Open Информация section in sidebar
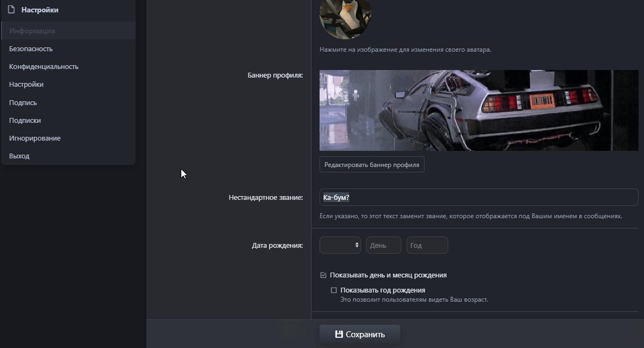644x348 pixels. pyautogui.click(x=32, y=31)
